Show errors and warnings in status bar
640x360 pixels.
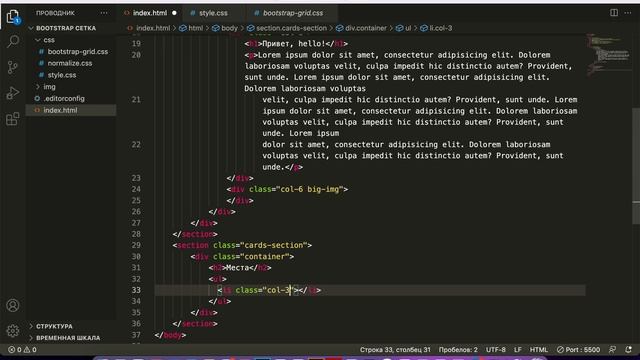[x=22, y=350]
